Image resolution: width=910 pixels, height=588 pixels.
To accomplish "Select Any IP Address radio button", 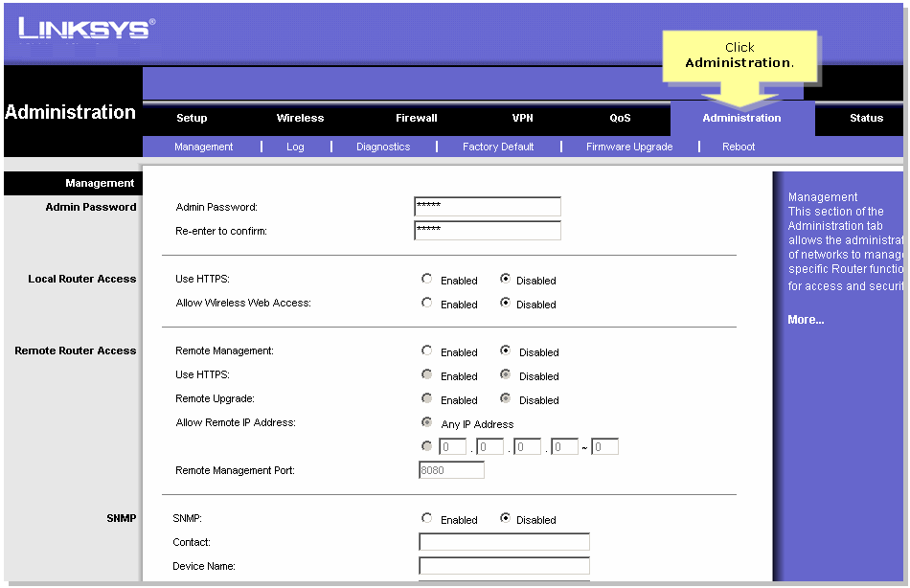I will 426,422.
